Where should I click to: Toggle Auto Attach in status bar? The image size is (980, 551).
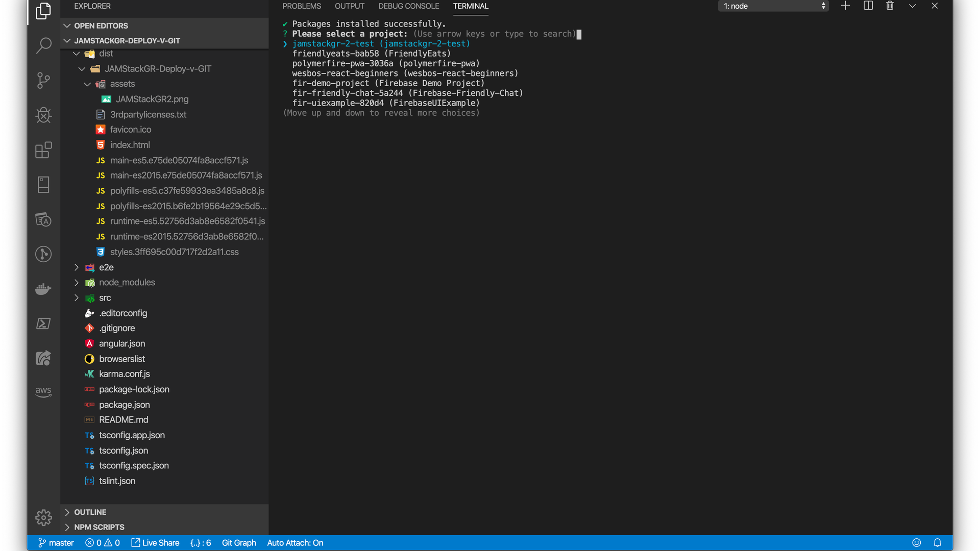point(295,543)
